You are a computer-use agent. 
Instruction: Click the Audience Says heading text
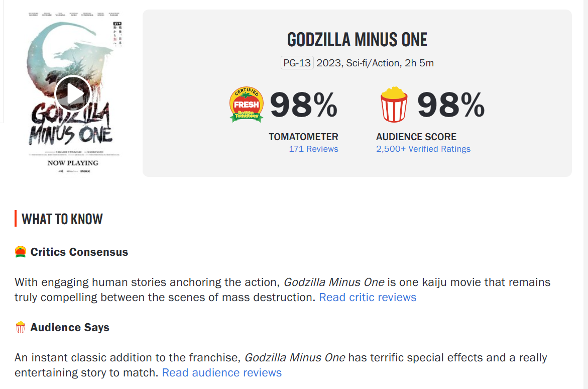click(x=70, y=328)
